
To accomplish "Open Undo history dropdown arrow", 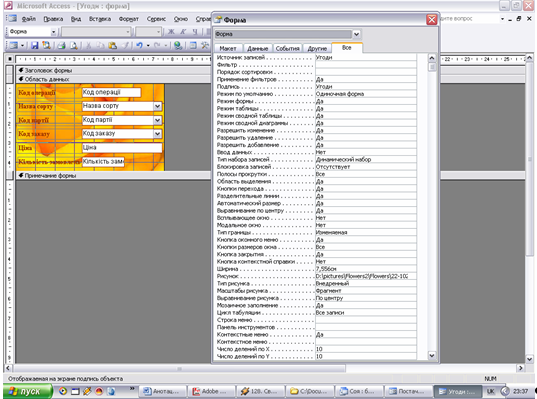I will 148,45.
